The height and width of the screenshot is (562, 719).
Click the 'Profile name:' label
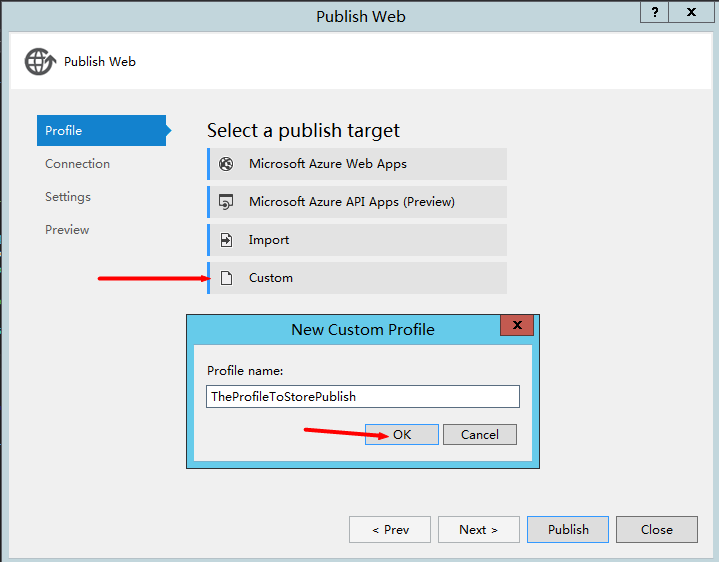245,370
